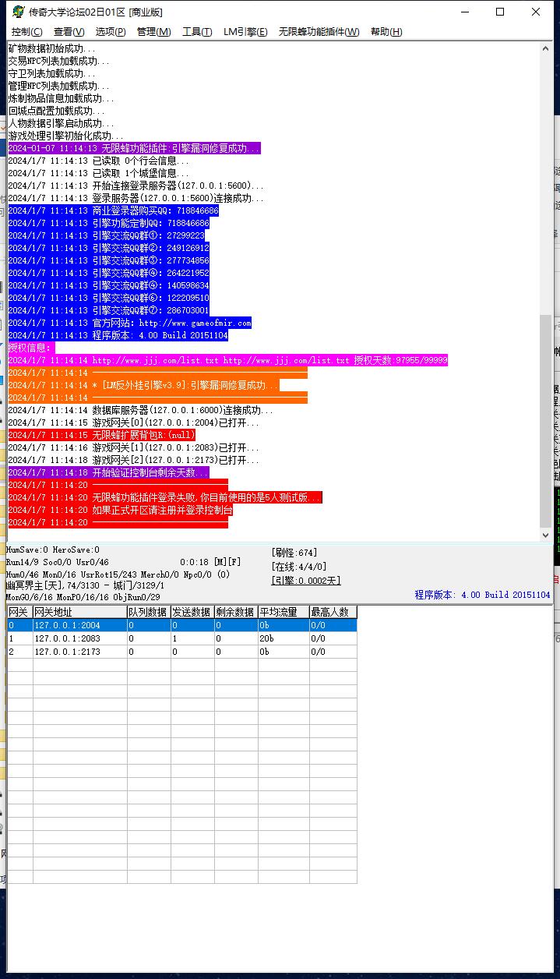Open the 选项(P) menu
The height and width of the screenshot is (979, 560).
(111, 31)
